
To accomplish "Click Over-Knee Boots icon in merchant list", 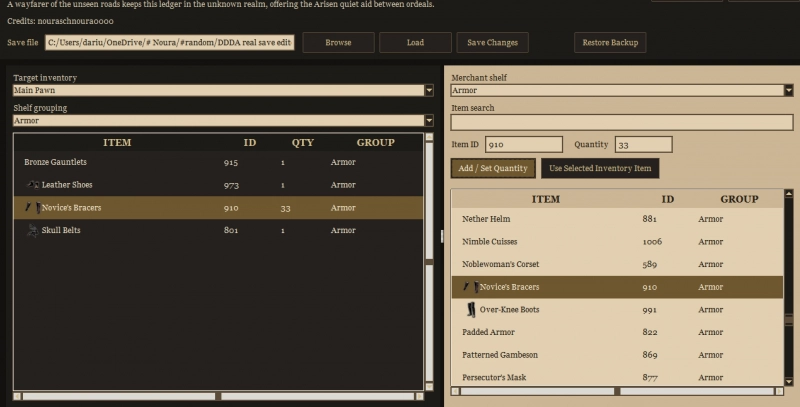I will tap(471, 310).
